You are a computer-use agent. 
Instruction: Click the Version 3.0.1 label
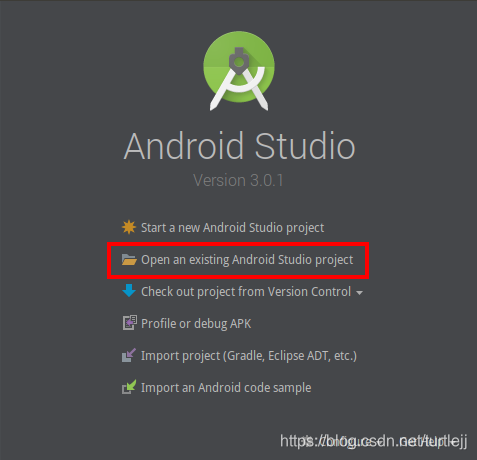click(x=238, y=180)
